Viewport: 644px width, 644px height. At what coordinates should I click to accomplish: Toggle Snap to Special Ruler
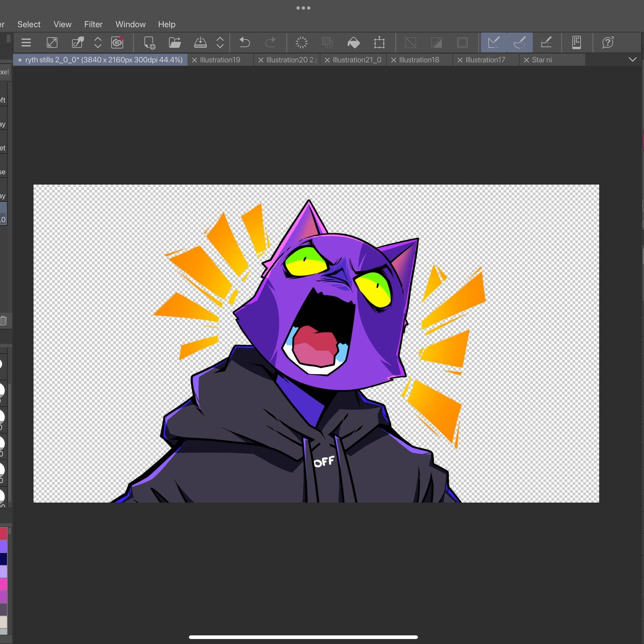(519, 43)
